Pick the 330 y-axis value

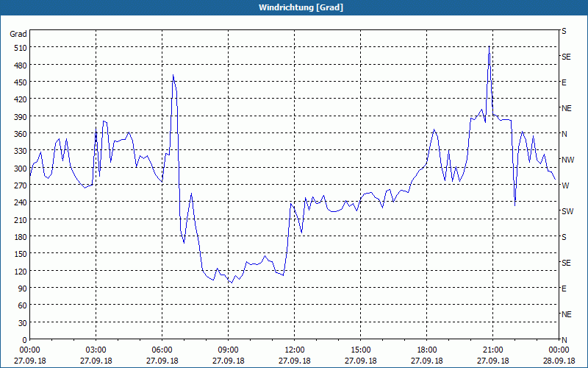(x=21, y=151)
